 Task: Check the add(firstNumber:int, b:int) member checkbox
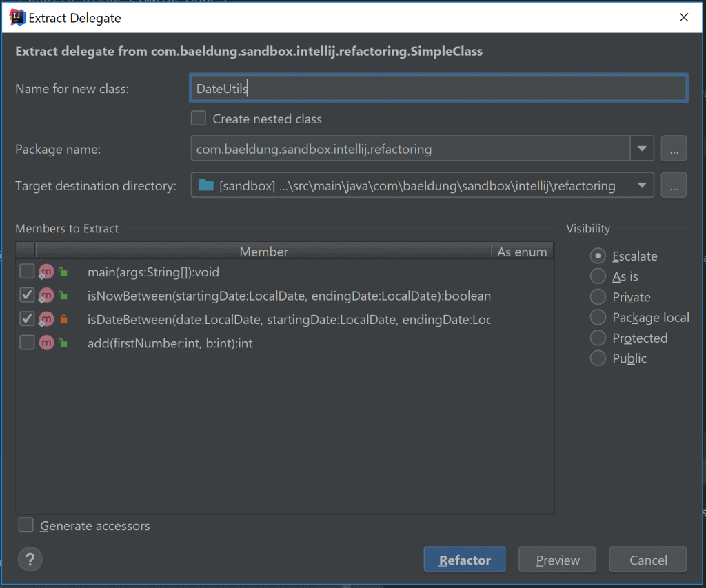click(27, 343)
